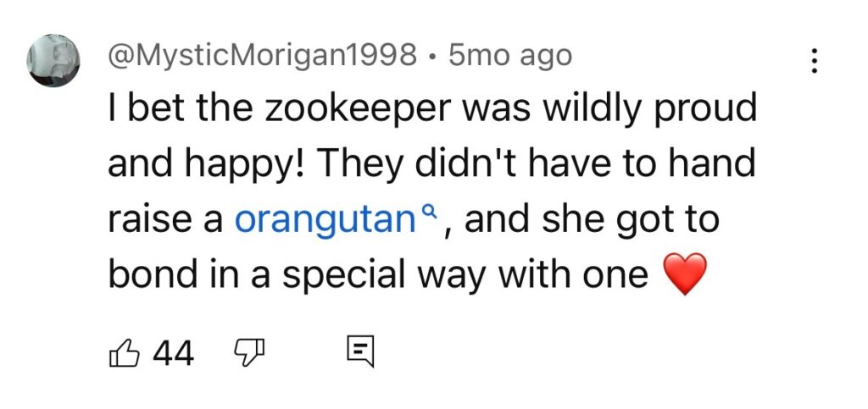Viewport: 868px width, 409px height.
Task: Click the phrase "and she got to"
Action: tap(592, 219)
